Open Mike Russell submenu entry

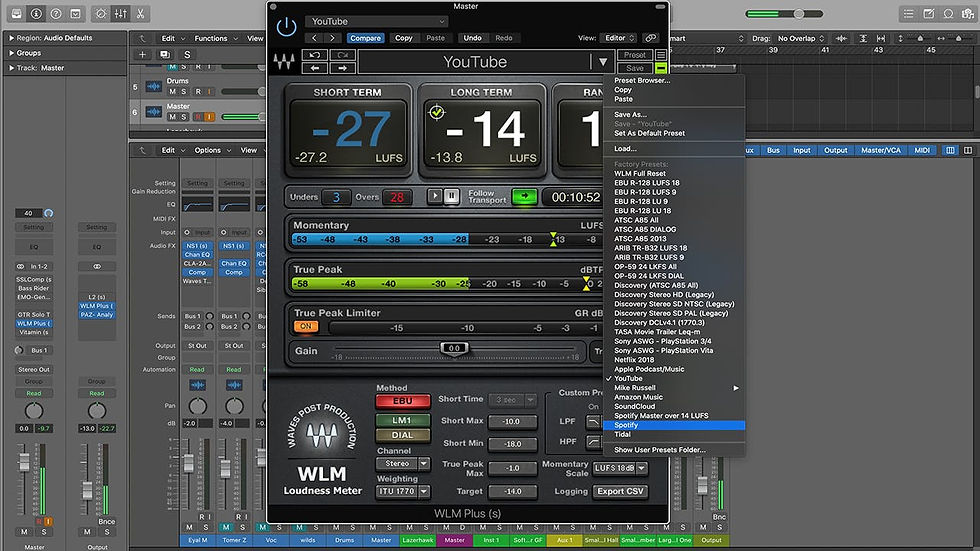[x=674, y=387]
